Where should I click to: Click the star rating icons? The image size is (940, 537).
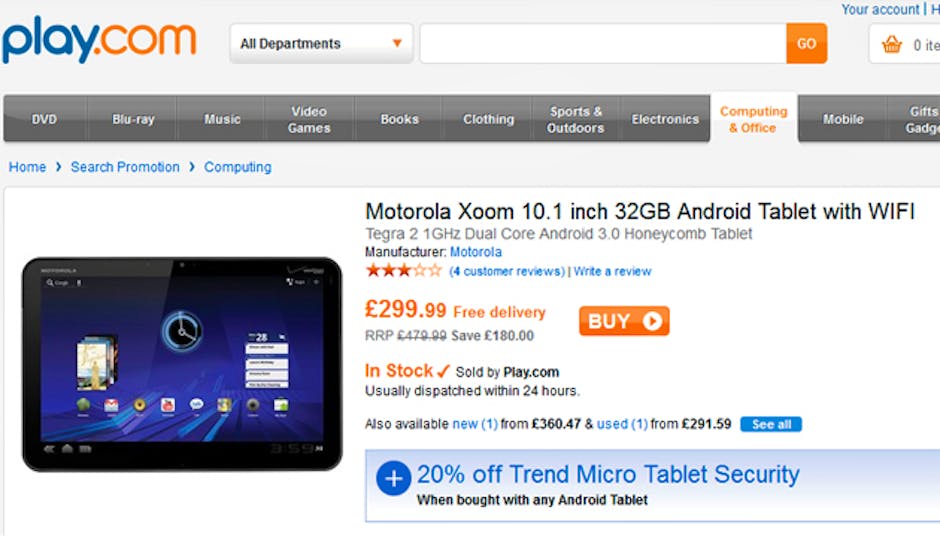(x=403, y=270)
